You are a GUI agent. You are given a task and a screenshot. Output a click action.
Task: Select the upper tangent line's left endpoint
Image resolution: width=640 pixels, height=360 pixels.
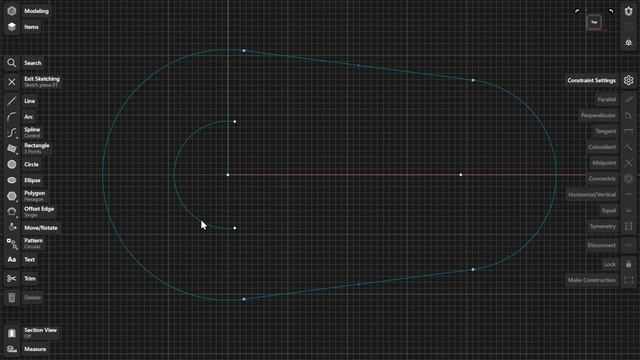click(x=244, y=51)
